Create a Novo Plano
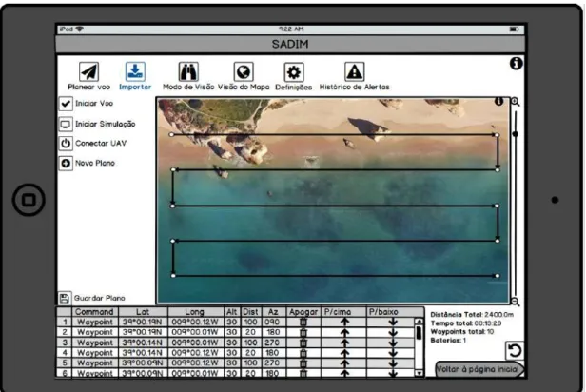This screenshot has height=392, width=586. [66, 164]
